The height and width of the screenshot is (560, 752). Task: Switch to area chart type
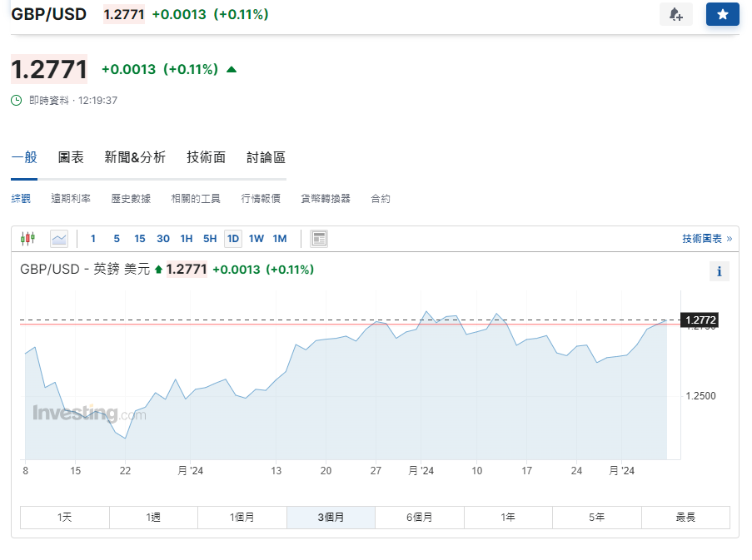[x=59, y=239]
